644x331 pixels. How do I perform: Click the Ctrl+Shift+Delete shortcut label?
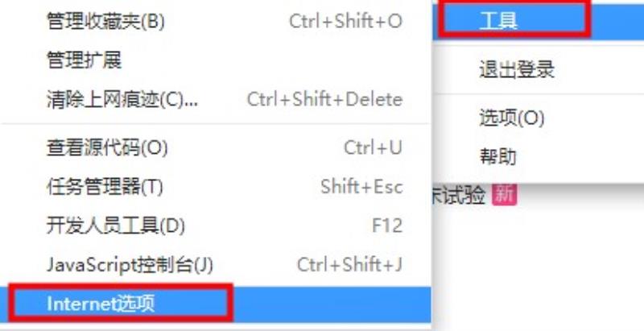(325, 100)
